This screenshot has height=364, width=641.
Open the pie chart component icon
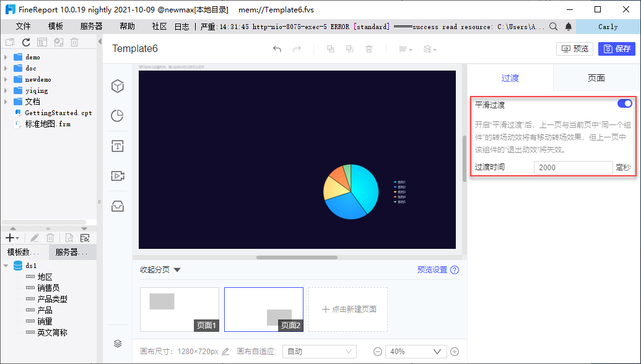pyautogui.click(x=118, y=116)
